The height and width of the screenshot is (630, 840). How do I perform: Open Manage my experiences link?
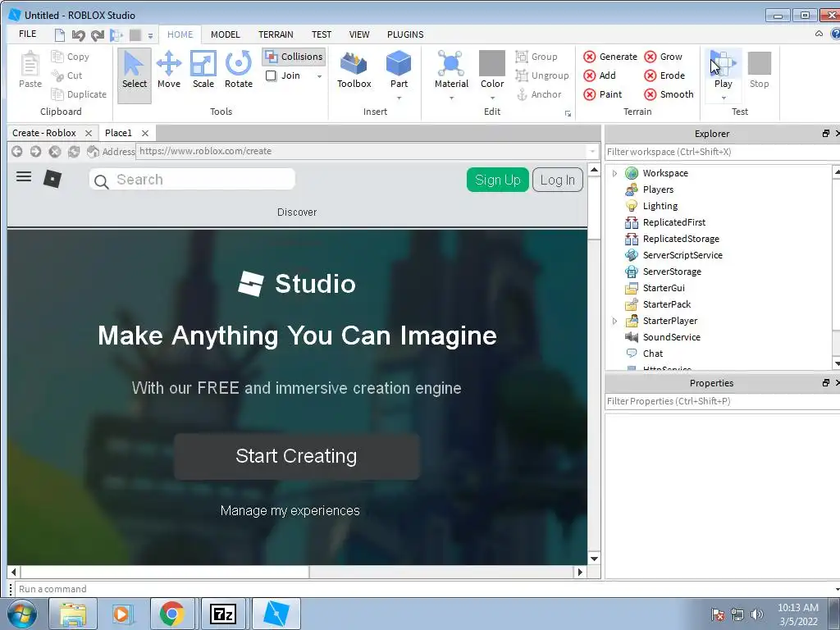coord(290,510)
